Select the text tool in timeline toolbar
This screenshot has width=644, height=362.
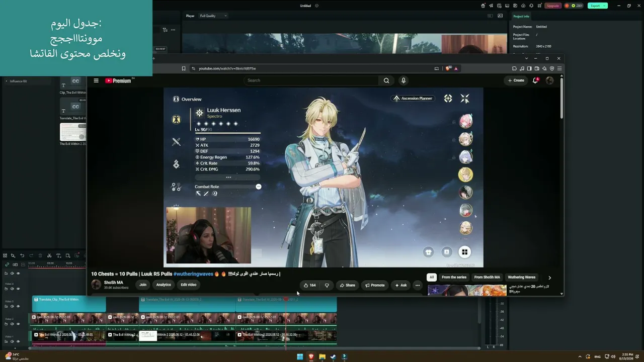pyautogui.click(x=58, y=255)
